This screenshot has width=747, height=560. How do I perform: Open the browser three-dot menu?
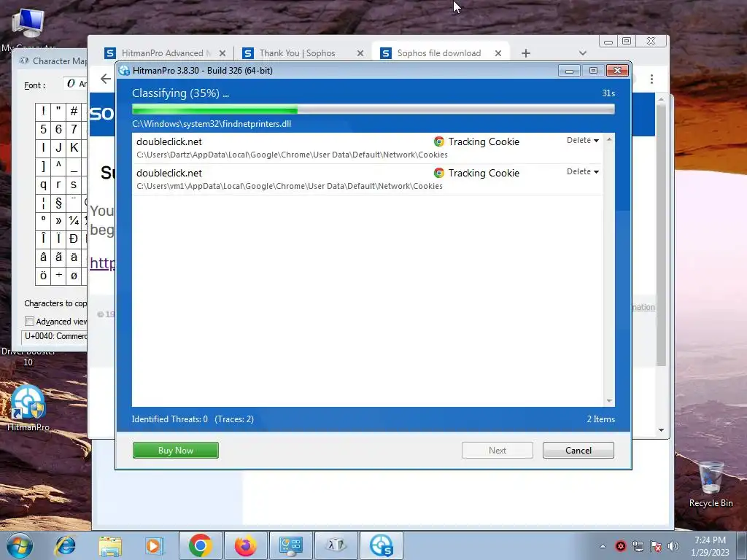[x=651, y=79]
